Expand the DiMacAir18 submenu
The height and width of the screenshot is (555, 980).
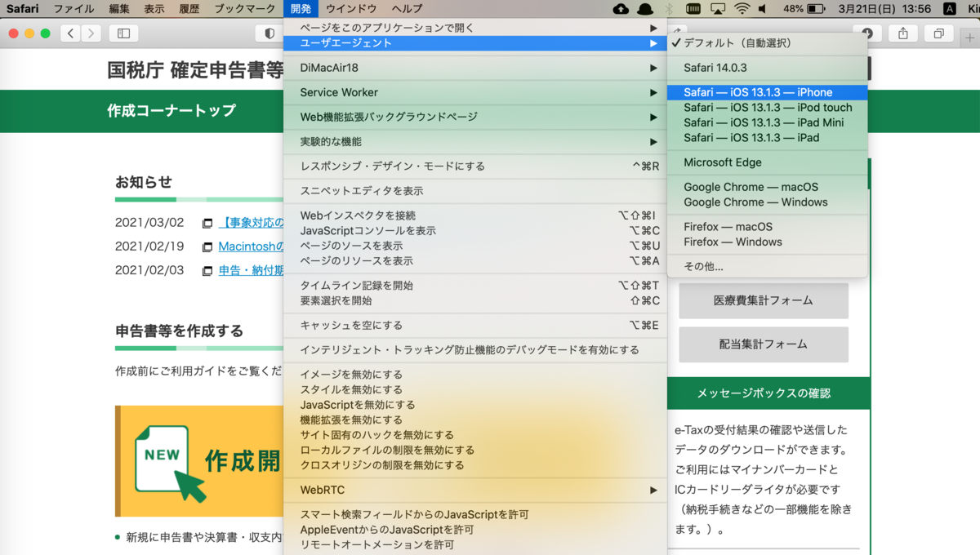point(475,68)
